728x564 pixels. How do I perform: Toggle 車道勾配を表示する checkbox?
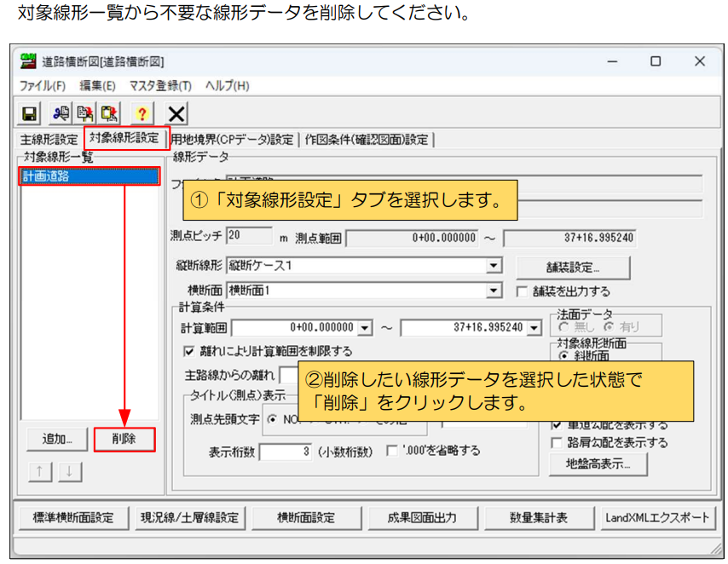556,425
